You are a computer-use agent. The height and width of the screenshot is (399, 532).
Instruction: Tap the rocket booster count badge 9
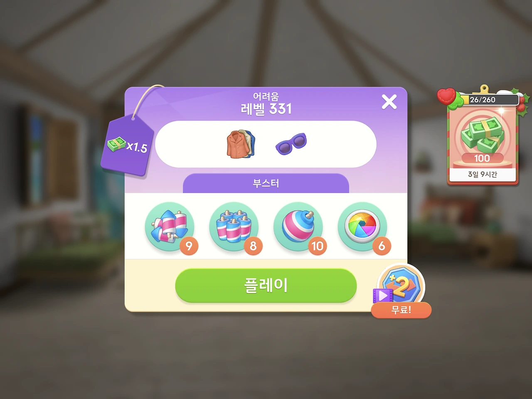click(189, 246)
